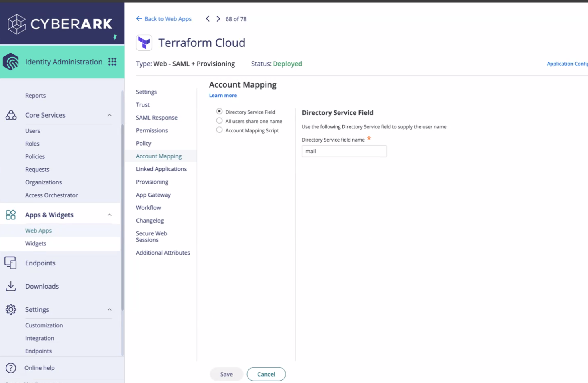588x383 pixels.
Task: Switch to the Provisioning tab
Action: point(152,182)
